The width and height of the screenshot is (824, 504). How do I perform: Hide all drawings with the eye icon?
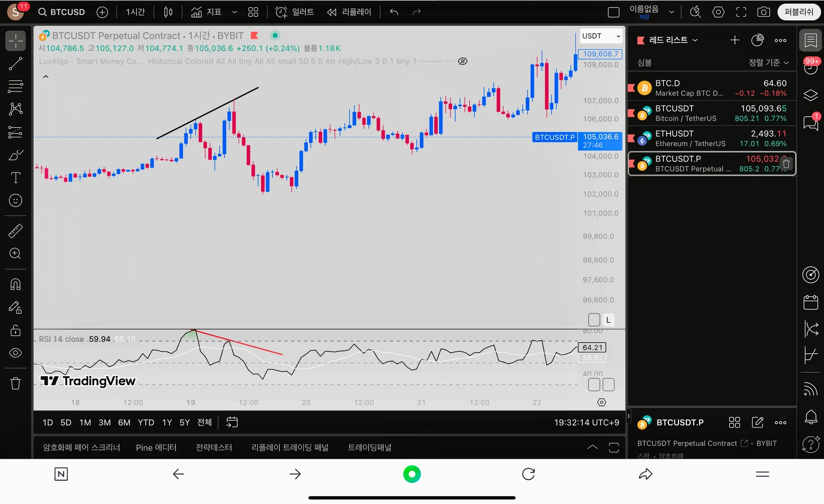pyautogui.click(x=15, y=353)
